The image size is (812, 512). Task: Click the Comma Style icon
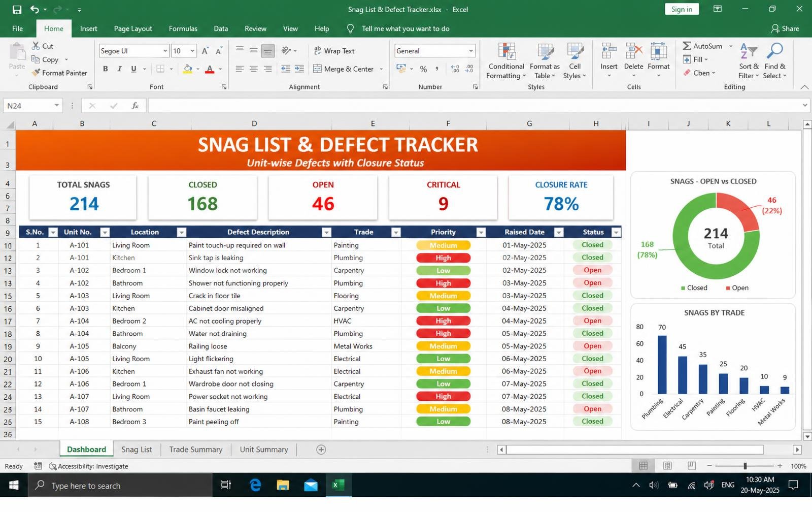tap(436, 69)
